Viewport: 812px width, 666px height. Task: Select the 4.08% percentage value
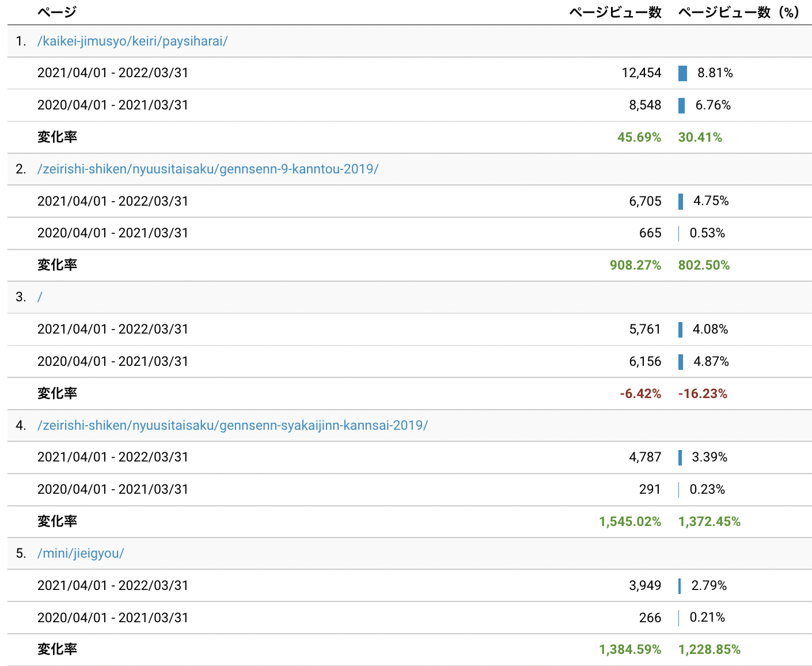coord(711,330)
